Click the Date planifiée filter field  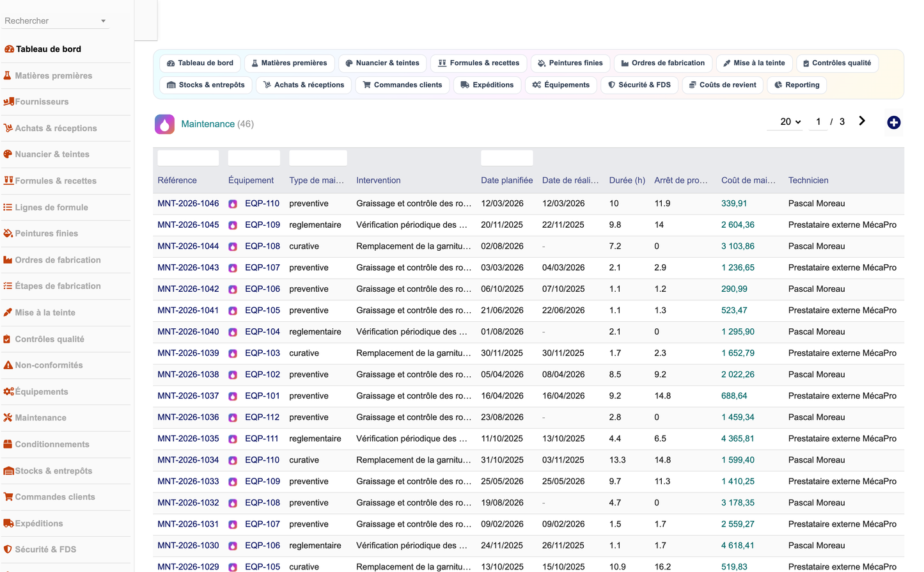[506, 158]
